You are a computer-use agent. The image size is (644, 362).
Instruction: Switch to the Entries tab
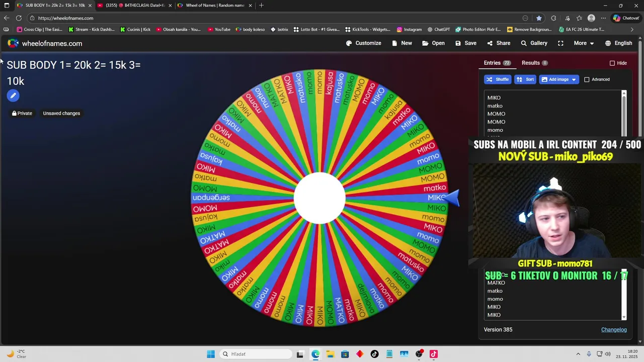(497, 63)
